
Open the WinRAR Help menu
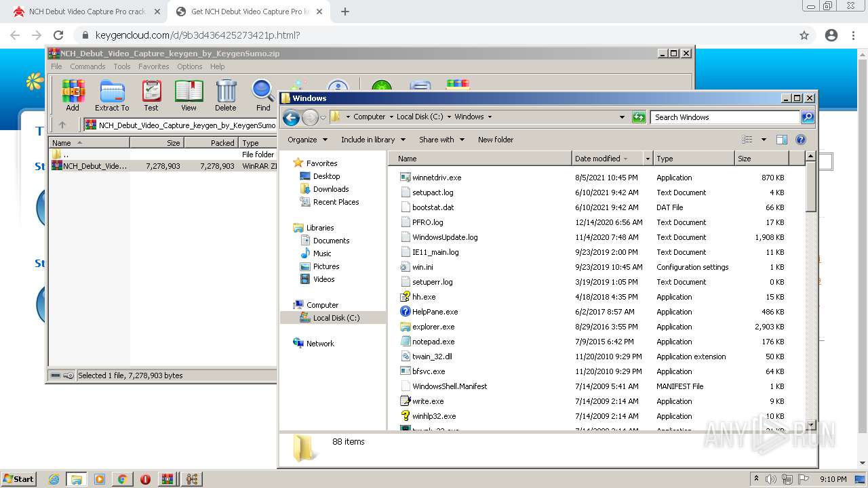tap(218, 66)
